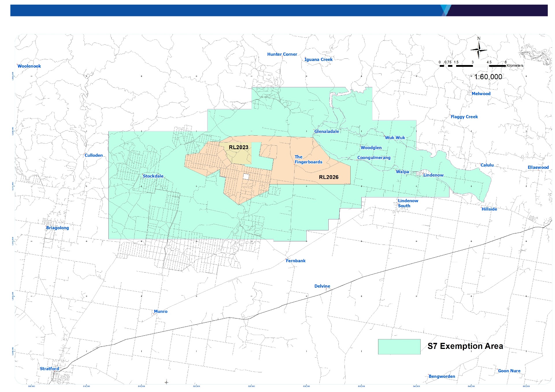
Task: Select The Fingerboards place label
Action: coord(308,160)
